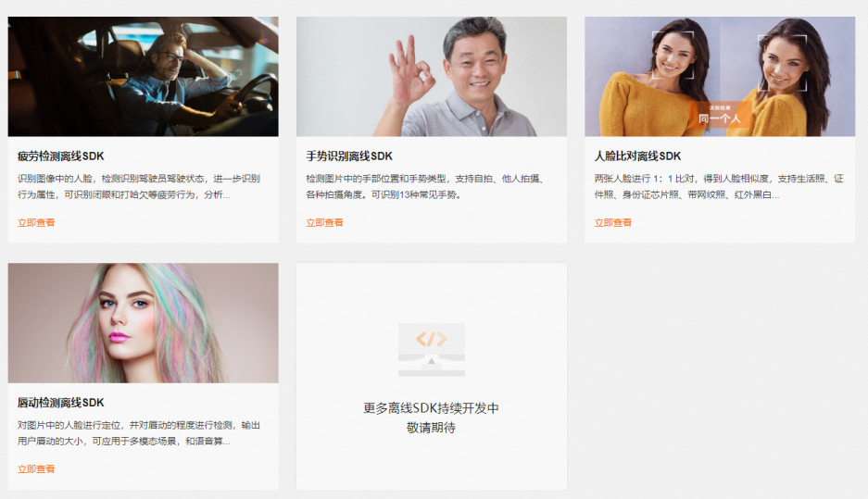The width and height of the screenshot is (868, 499).
Task: Click the 敬请期待 text
Action: pos(432,428)
